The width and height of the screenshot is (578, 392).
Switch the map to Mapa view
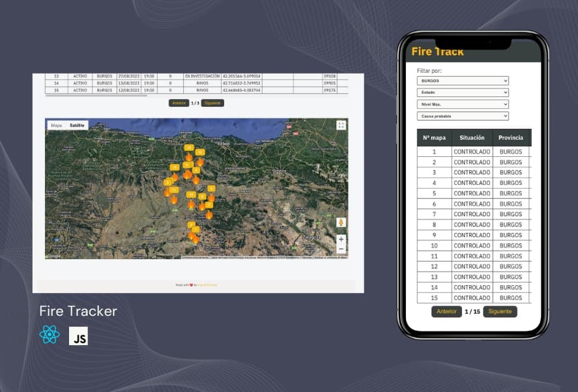tap(57, 125)
